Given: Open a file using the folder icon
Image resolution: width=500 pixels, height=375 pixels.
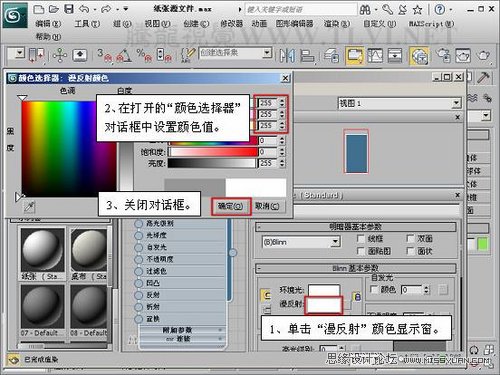Looking at the screenshot, I should [x=53, y=9].
